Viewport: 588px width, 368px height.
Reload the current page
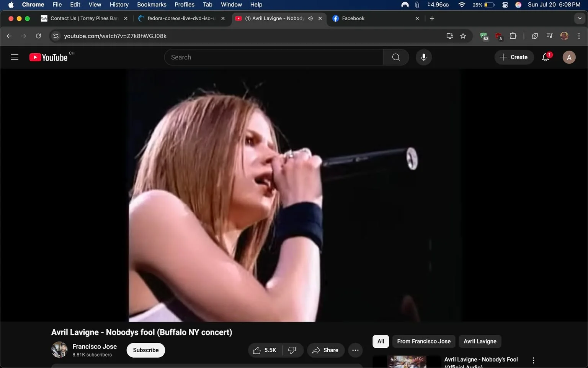click(38, 36)
